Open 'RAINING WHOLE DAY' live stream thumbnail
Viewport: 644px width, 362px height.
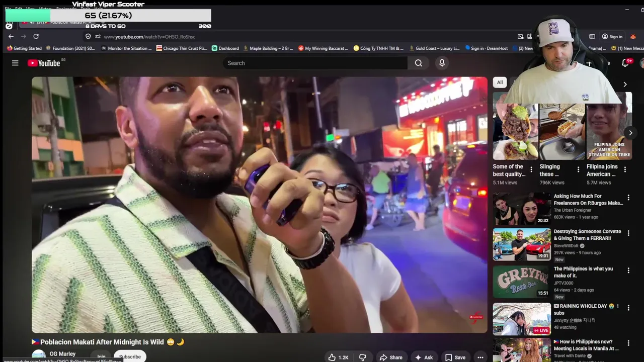pyautogui.click(x=522, y=319)
